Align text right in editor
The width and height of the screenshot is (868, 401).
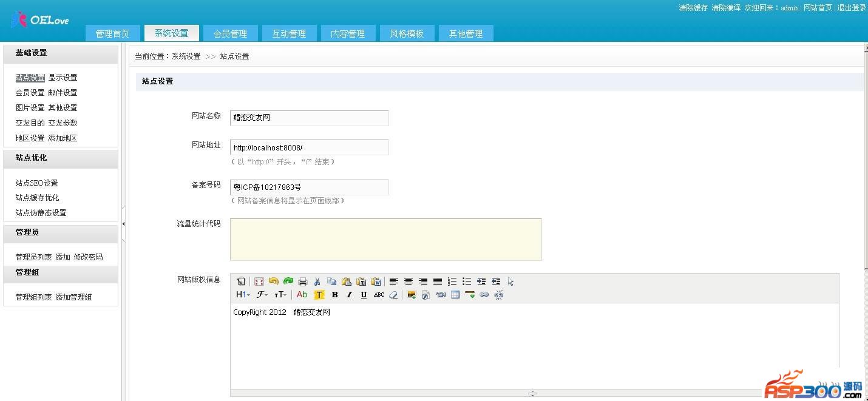point(423,281)
